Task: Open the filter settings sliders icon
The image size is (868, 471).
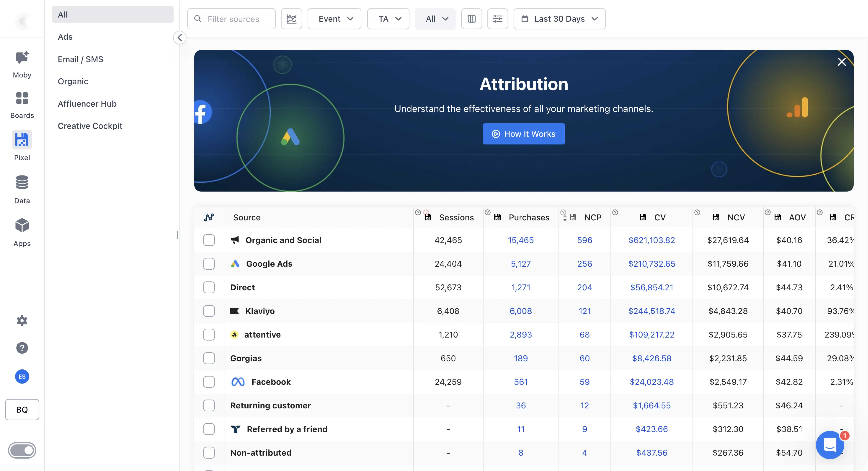Action: pos(497,19)
